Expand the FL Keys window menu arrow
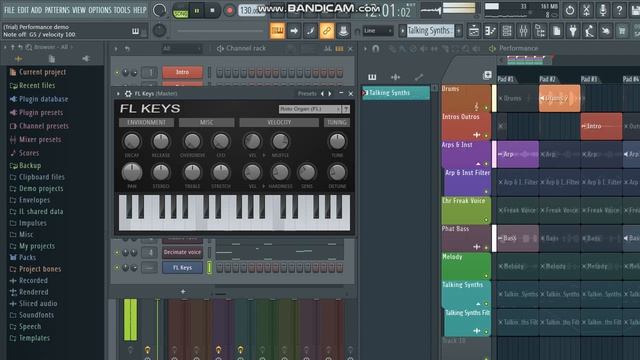 point(118,93)
